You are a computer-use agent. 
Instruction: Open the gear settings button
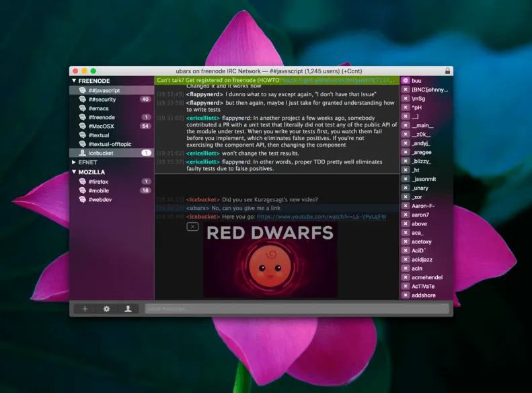tap(106, 309)
